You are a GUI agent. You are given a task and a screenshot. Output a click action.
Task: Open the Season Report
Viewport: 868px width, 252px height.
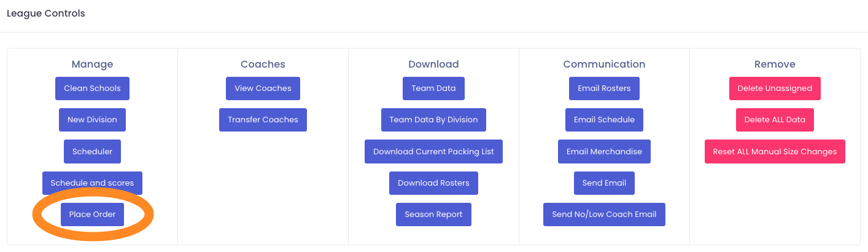[x=433, y=214]
